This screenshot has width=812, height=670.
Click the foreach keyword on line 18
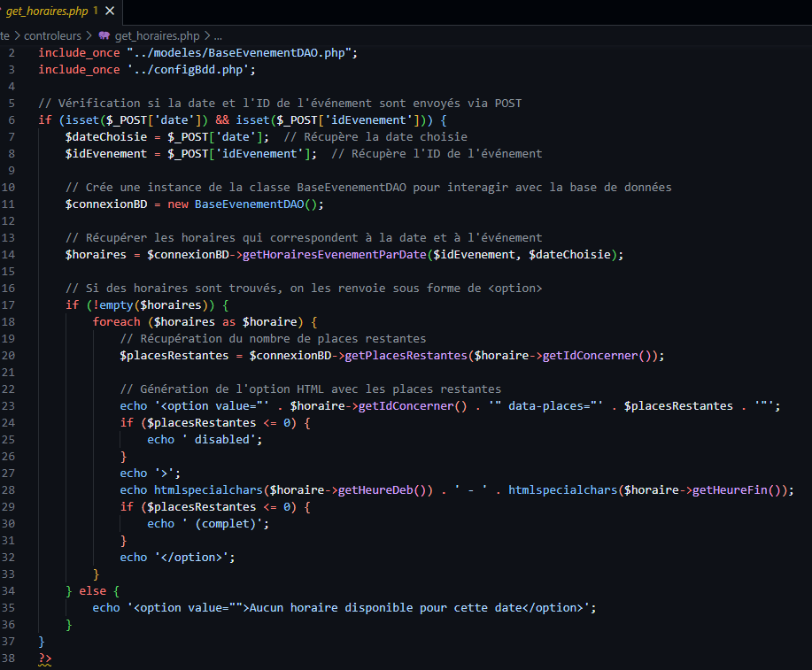(x=116, y=321)
